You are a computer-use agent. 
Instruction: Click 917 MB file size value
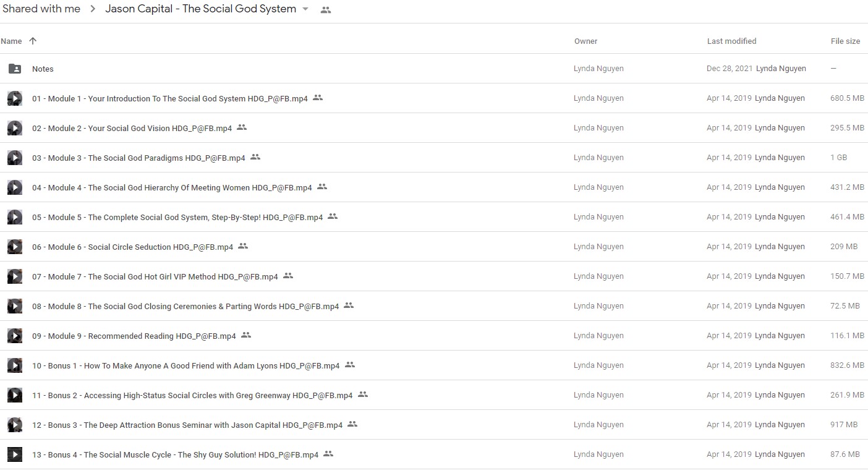click(x=844, y=425)
